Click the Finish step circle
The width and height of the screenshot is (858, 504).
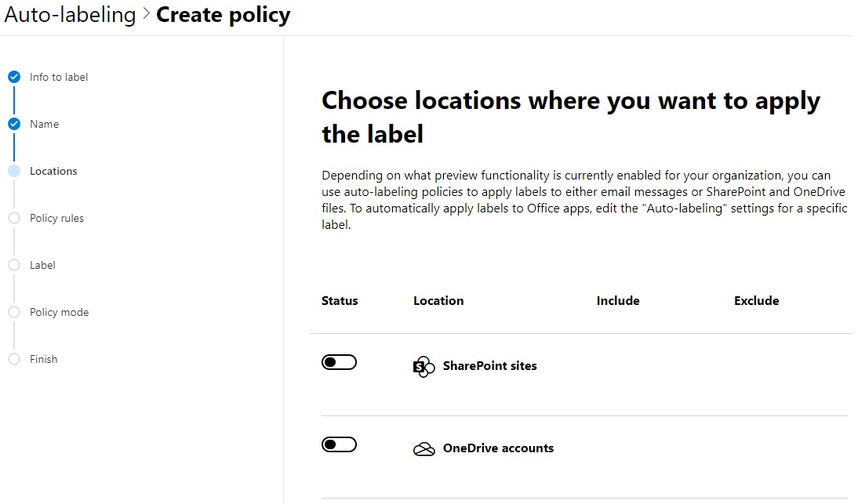pos(14,359)
